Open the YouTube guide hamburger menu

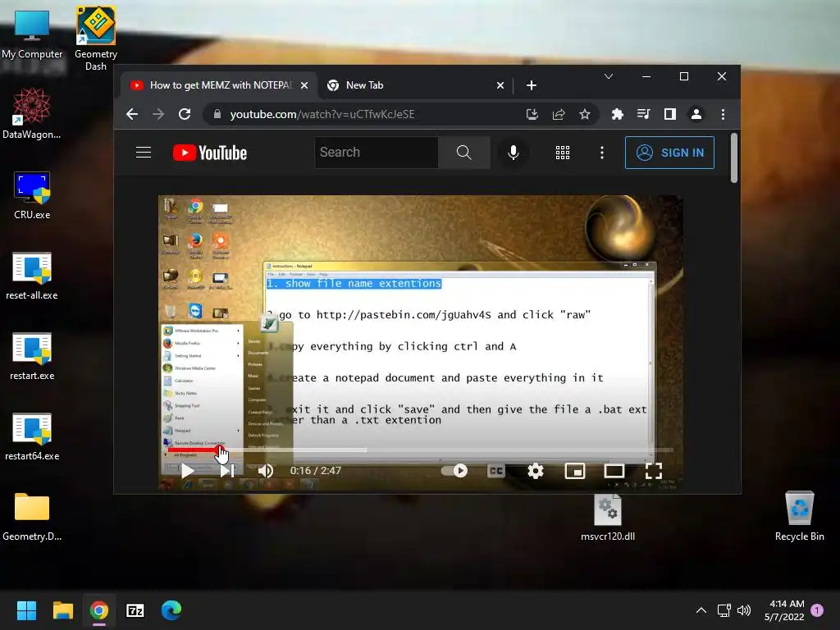(x=144, y=153)
